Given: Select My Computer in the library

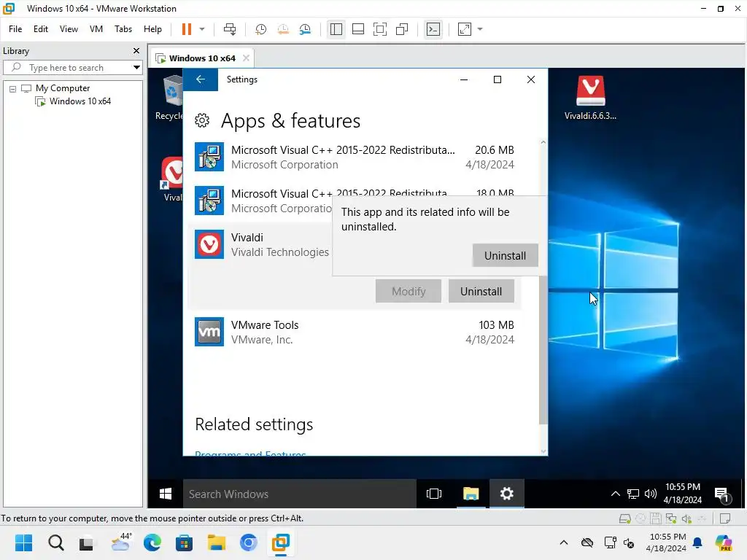Looking at the screenshot, I should [63, 88].
